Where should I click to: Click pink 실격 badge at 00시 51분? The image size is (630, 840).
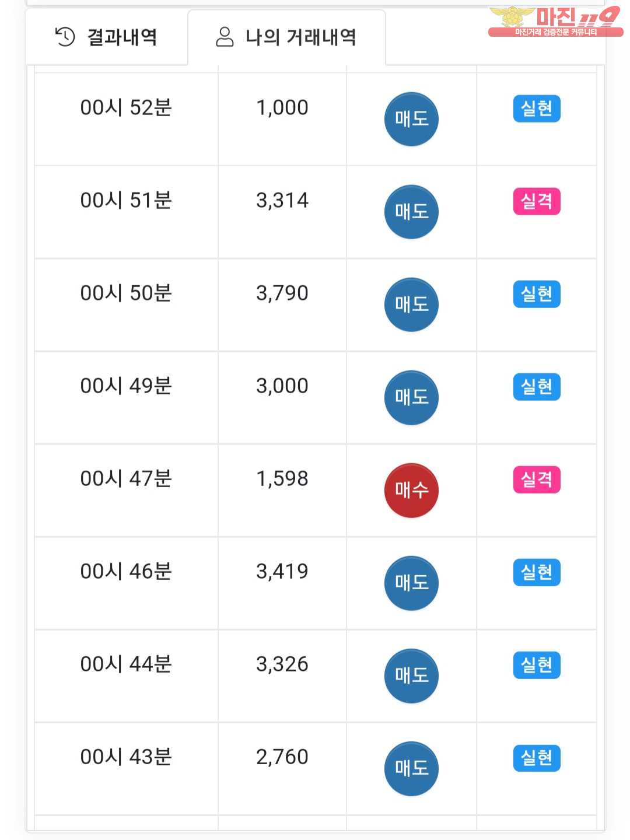(537, 201)
